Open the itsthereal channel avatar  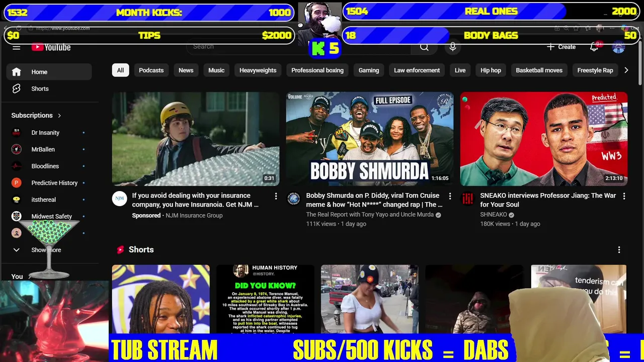coord(17,200)
